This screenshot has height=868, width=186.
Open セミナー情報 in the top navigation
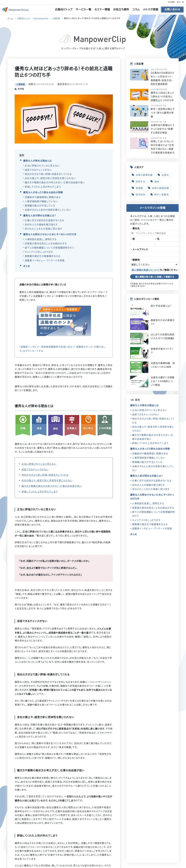[102, 9]
